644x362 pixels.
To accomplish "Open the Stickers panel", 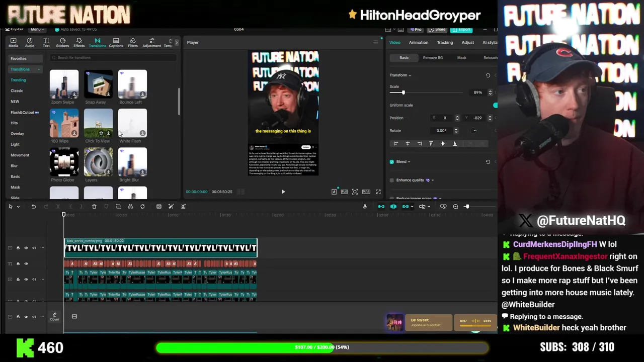I will [x=62, y=43].
